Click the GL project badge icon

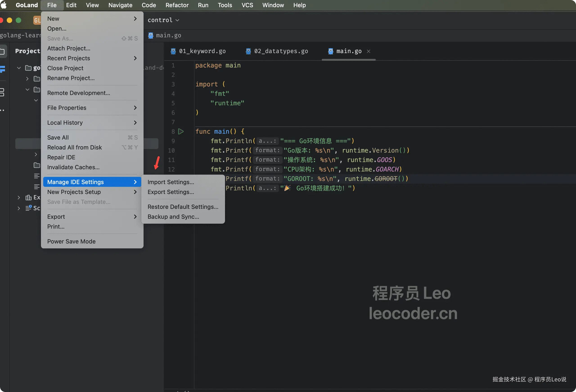pos(37,20)
